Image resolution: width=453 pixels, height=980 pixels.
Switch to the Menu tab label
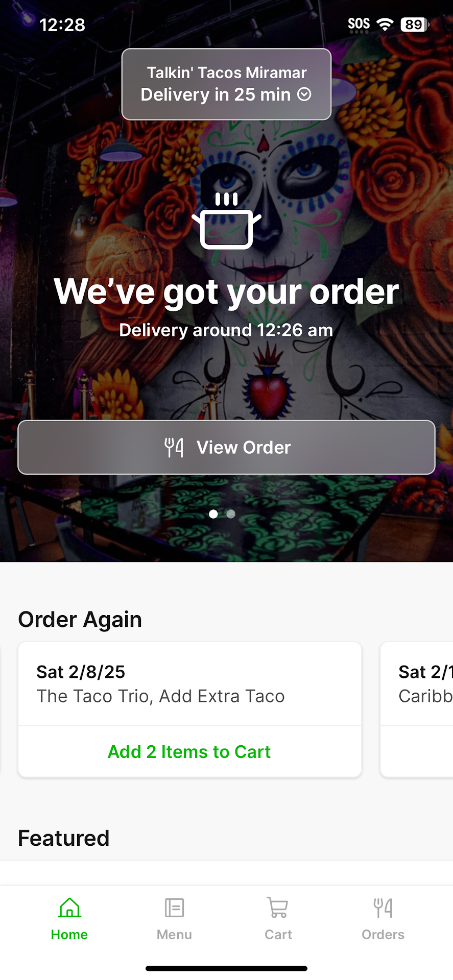(174, 934)
